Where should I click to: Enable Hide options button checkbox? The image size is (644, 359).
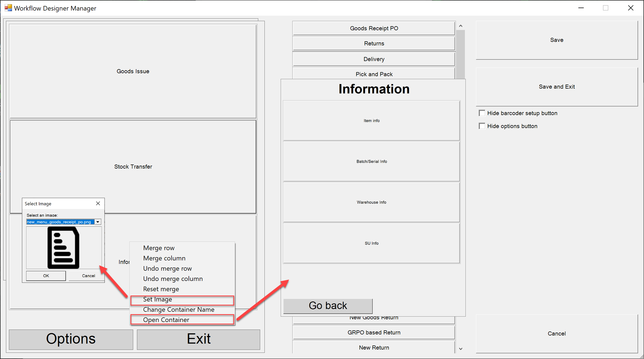click(482, 126)
